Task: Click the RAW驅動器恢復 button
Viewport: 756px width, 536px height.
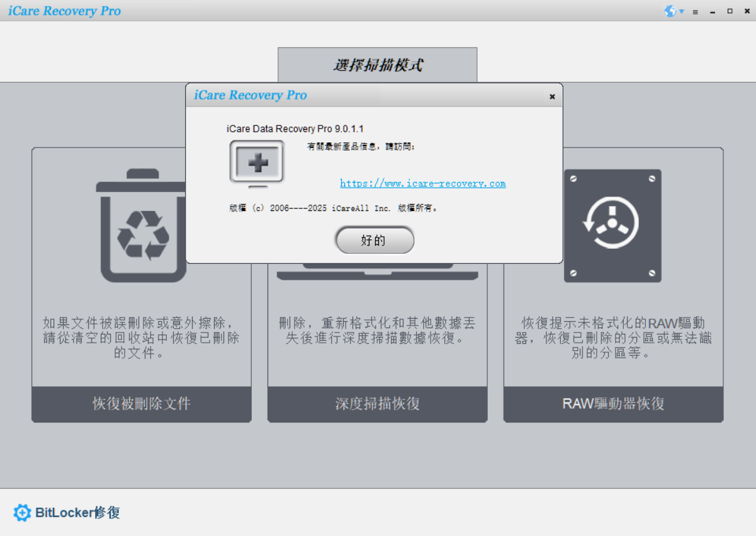Action: (614, 404)
